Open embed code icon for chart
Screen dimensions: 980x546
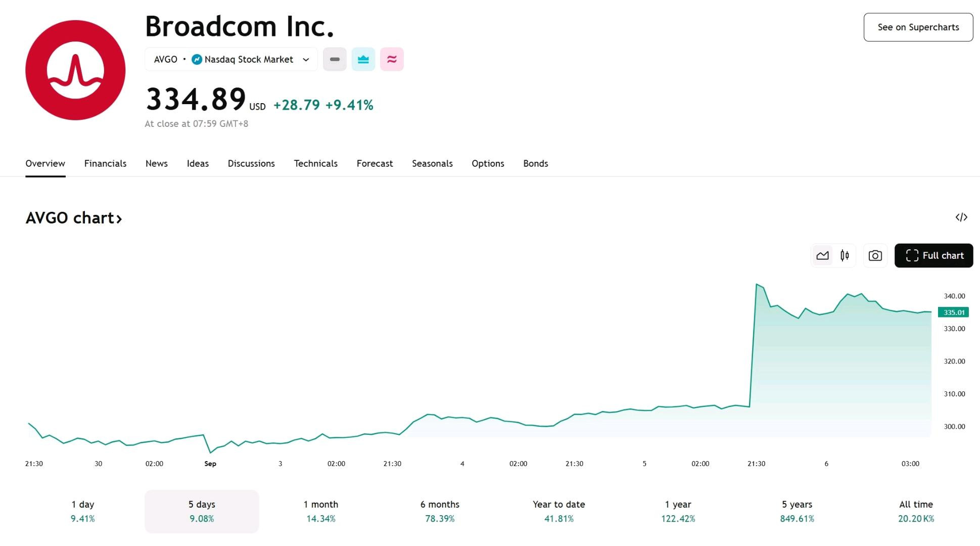pyautogui.click(x=961, y=217)
